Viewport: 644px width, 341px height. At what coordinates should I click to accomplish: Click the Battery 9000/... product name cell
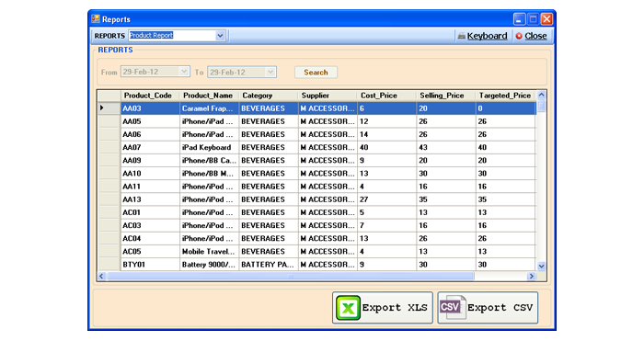(210, 265)
